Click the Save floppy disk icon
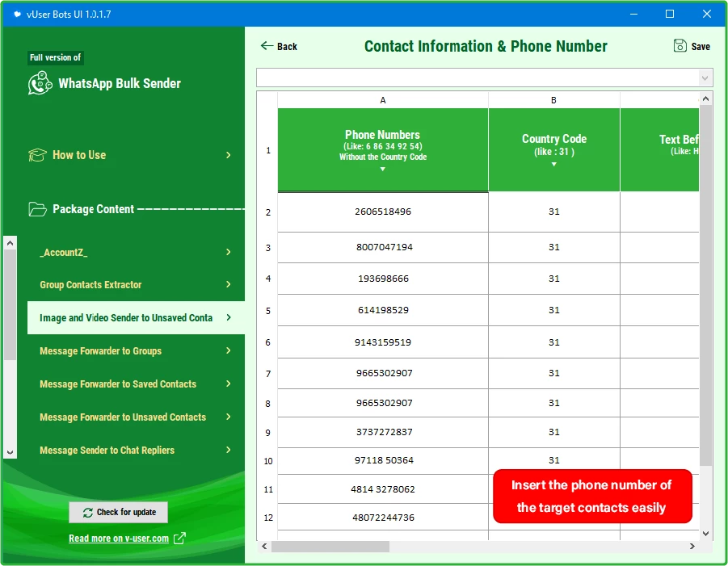 680,45
